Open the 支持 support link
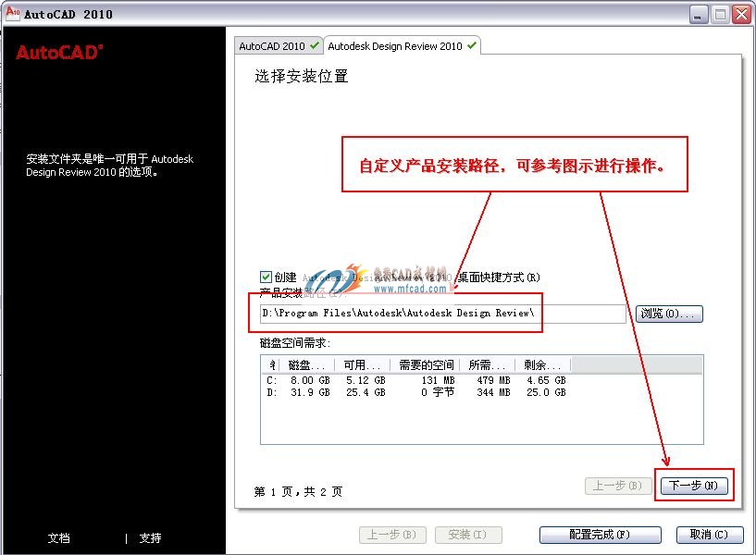Image resolution: width=756 pixels, height=555 pixels. [150, 537]
